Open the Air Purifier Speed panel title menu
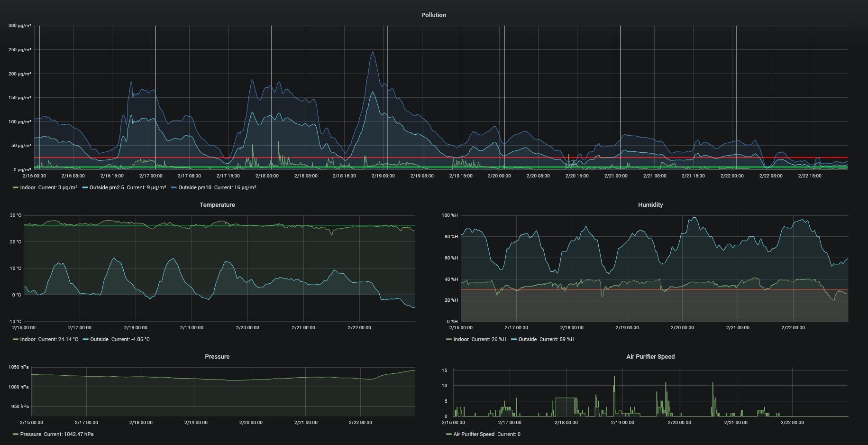 (650, 357)
